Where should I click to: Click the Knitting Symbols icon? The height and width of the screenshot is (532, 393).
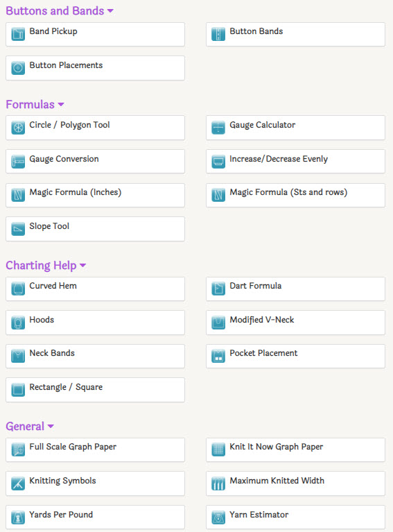click(x=18, y=483)
